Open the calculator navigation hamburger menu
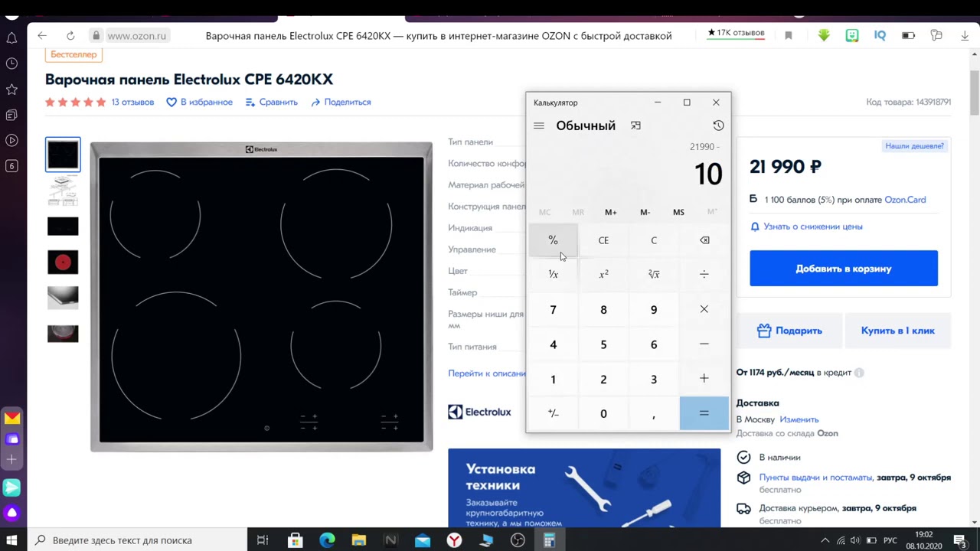980x551 pixels. [x=539, y=126]
